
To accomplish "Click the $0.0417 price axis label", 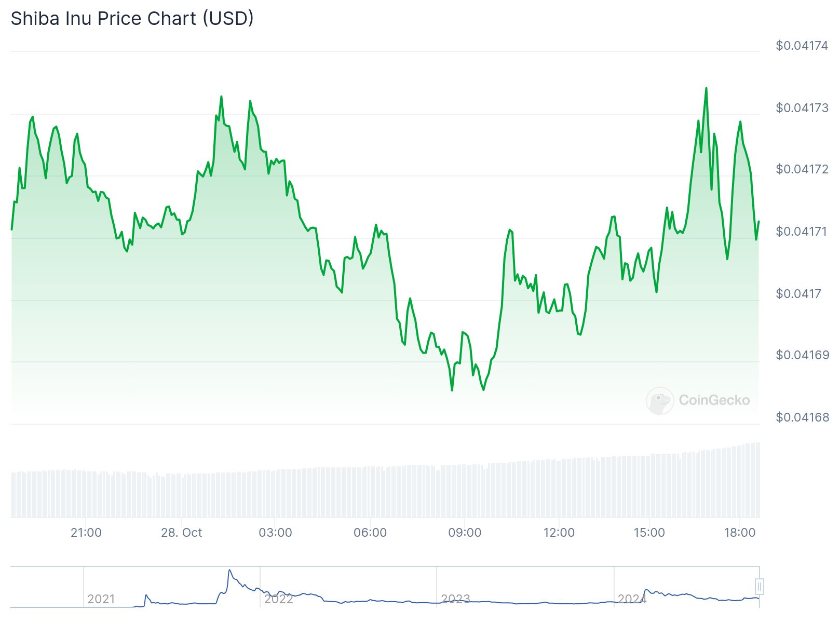I will point(798,294).
